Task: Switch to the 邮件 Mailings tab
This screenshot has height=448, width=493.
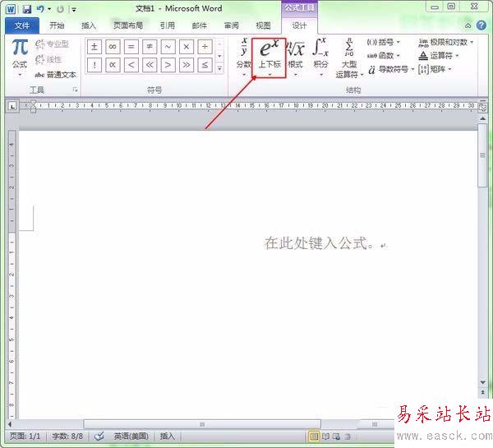Action: click(x=200, y=25)
